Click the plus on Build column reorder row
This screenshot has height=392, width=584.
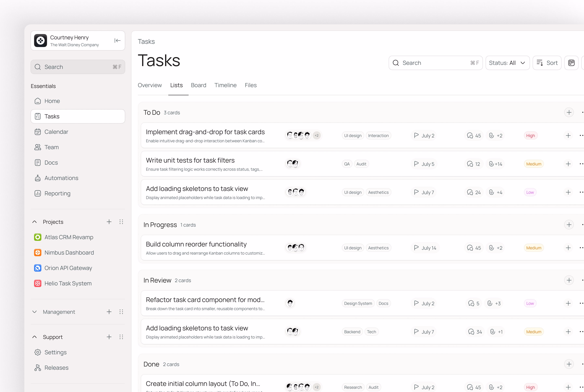pos(568,248)
